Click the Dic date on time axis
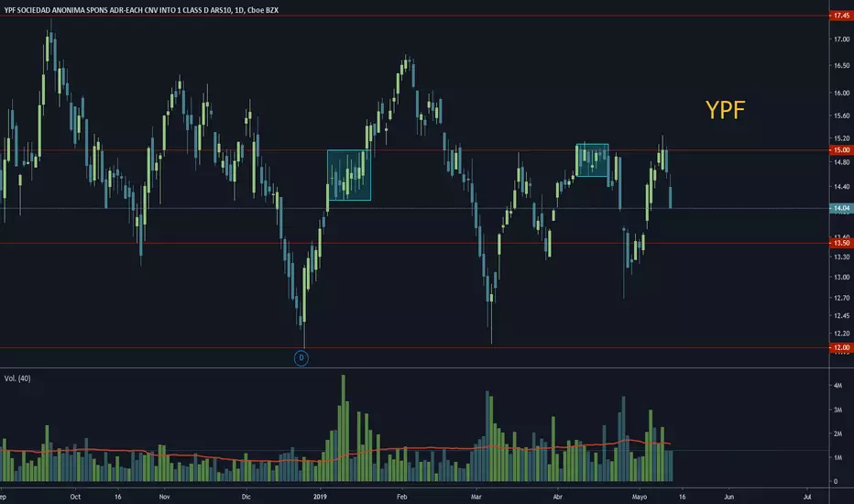The image size is (854, 504). tap(246, 497)
